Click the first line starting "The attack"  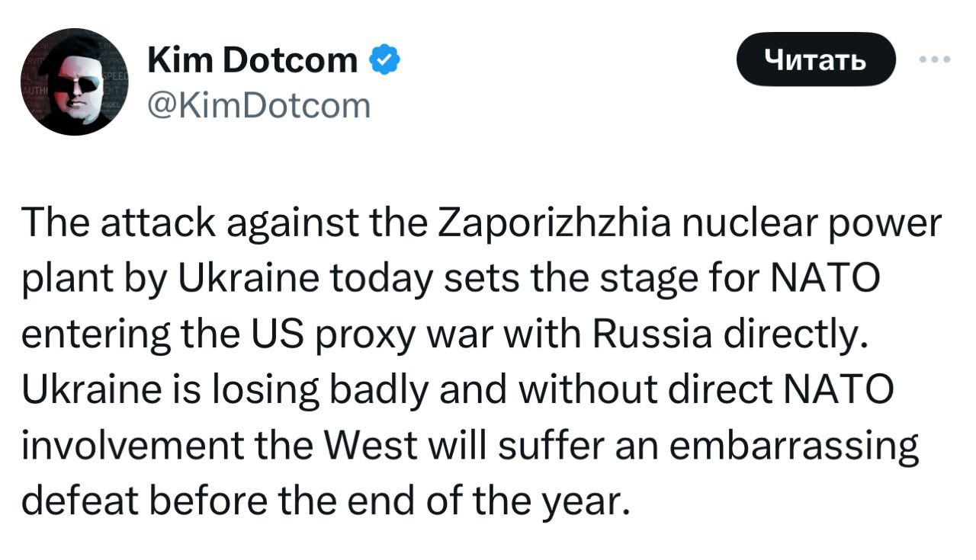coord(481,226)
